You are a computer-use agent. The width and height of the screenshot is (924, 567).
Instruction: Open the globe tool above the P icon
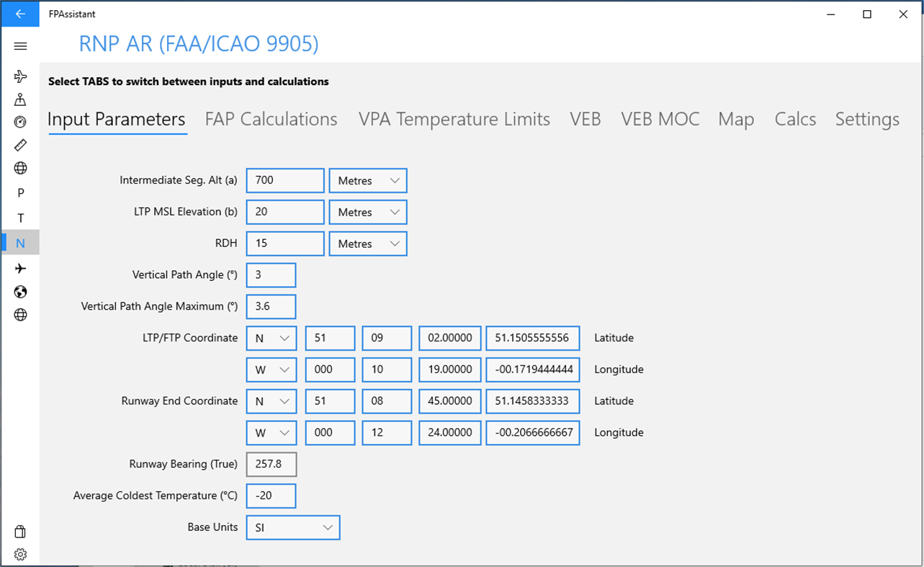pos(20,168)
